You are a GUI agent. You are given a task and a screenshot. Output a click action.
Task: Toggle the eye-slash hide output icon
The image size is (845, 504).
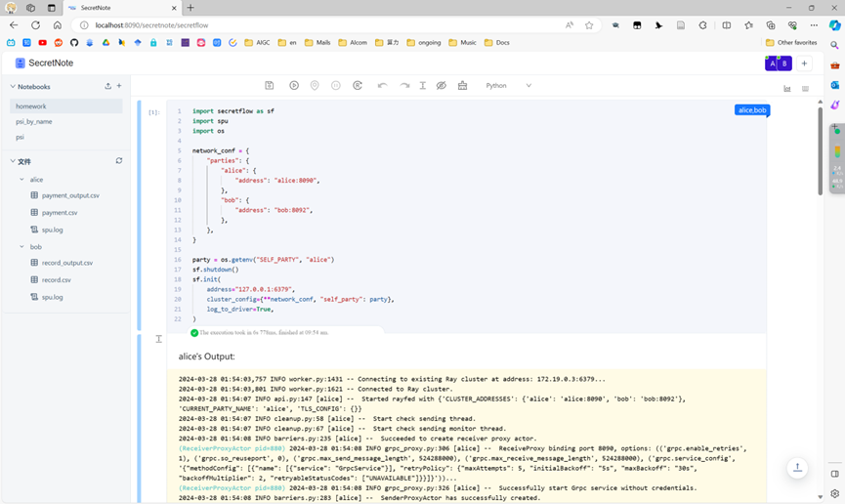442,86
